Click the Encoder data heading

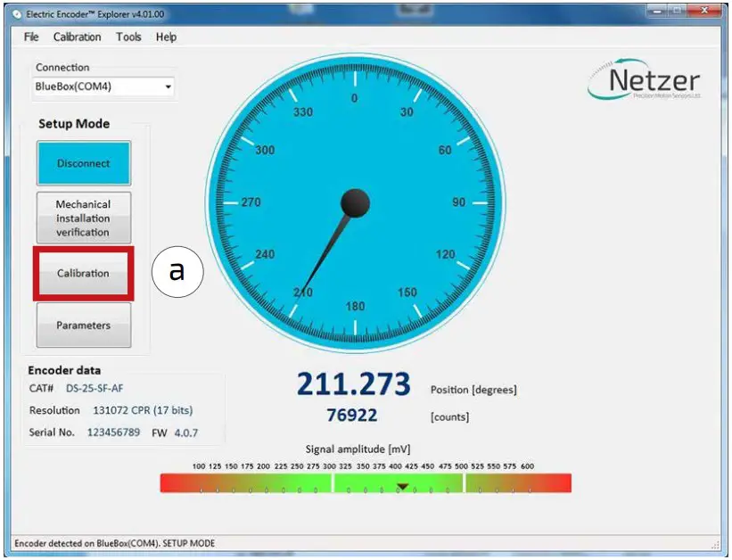tap(64, 370)
